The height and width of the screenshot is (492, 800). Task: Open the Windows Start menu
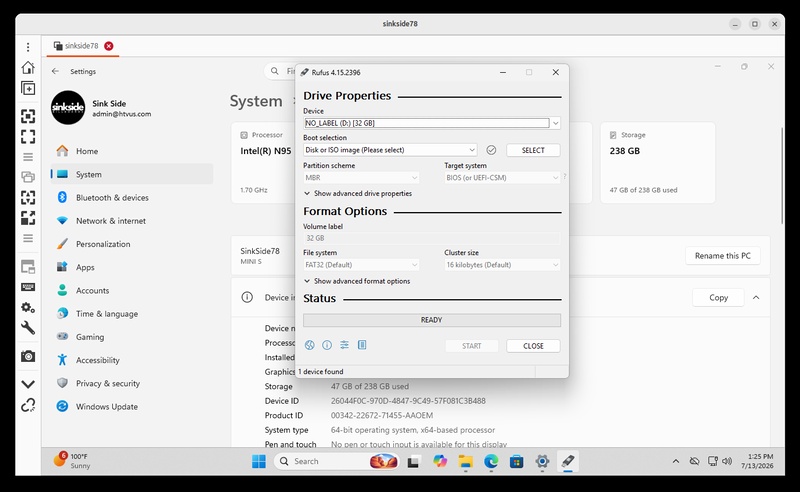[x=259, y=461]
